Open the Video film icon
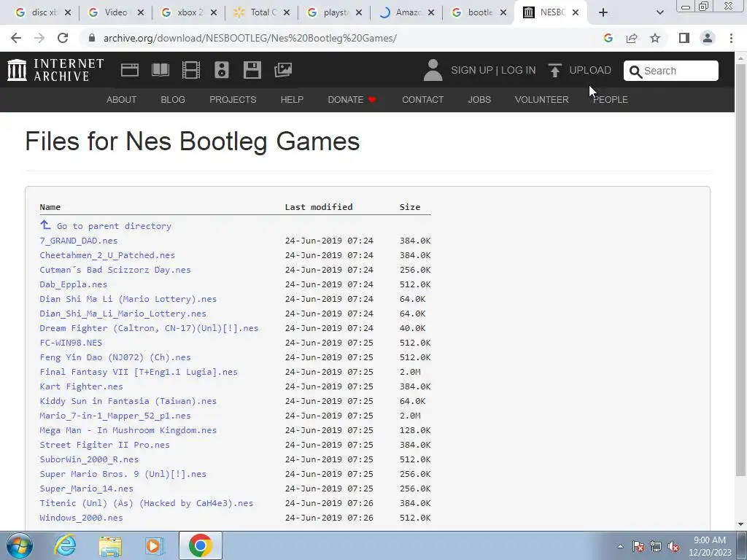747x560 pixels. click(191, 70)
